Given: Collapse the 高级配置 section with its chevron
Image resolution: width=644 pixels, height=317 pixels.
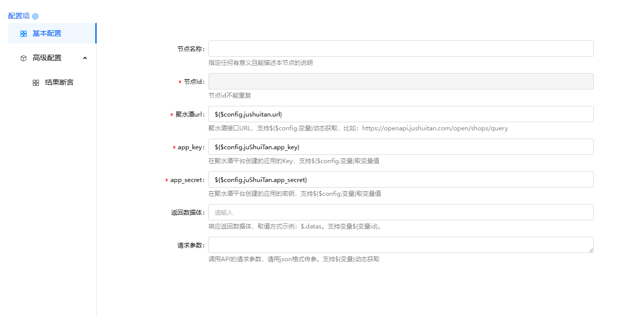Looking at the screenshot, I should pyautogui.click(x=85, y=58).
